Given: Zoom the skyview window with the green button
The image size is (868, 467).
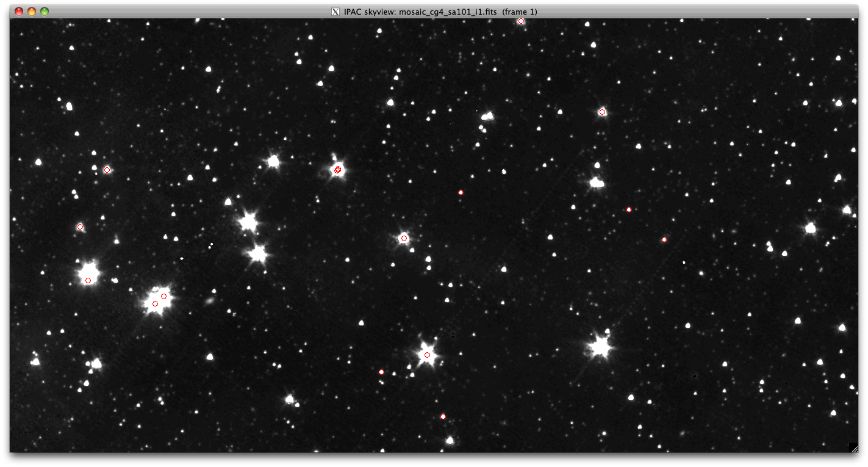Looking at the screenshot, I should click(45, 12).
